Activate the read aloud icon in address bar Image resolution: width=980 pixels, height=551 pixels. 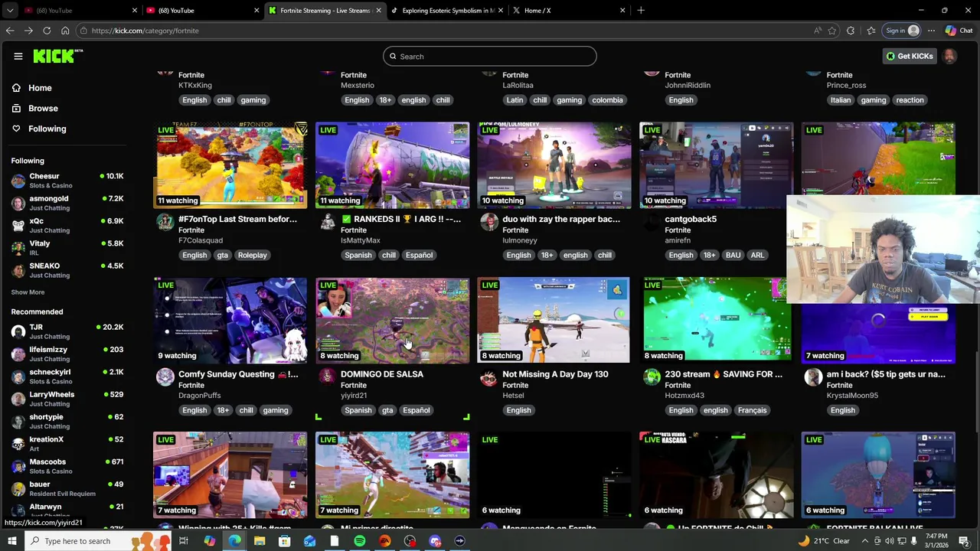(x=818, y=31)
